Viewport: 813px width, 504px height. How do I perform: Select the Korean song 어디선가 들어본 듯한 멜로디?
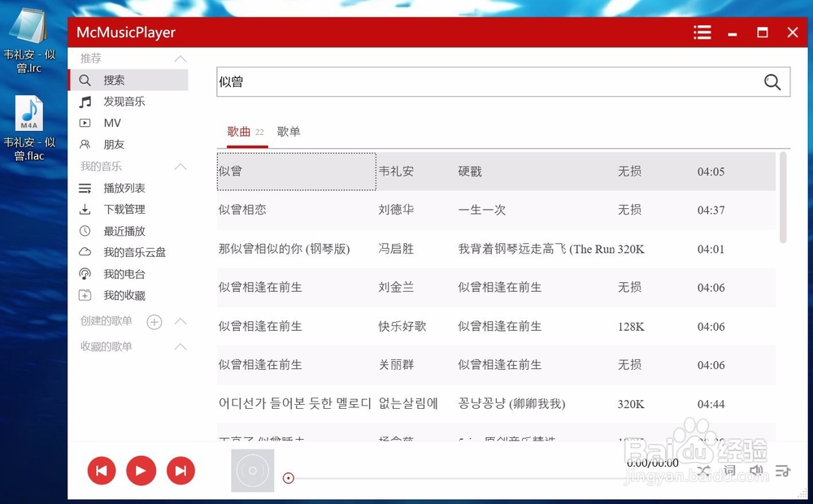496,404
